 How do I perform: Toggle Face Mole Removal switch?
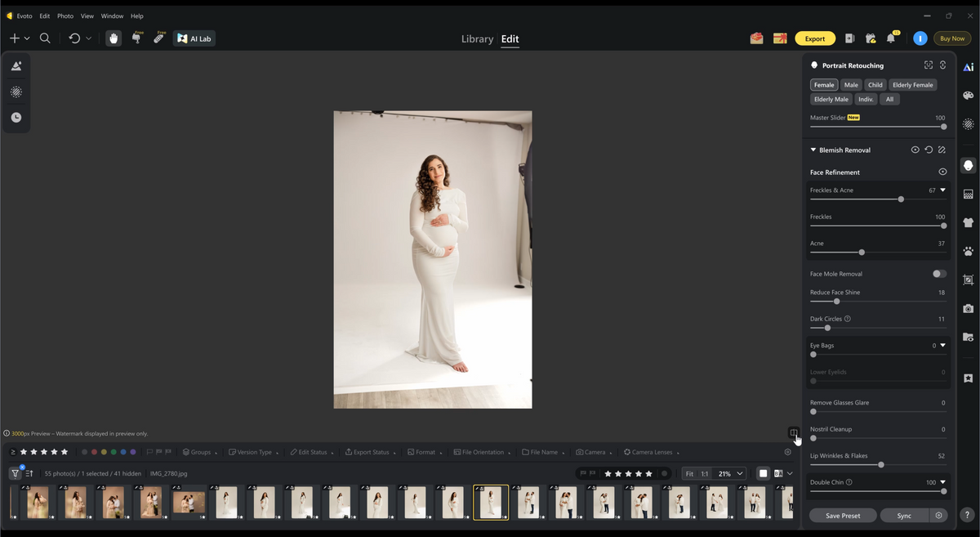(939, 274)
